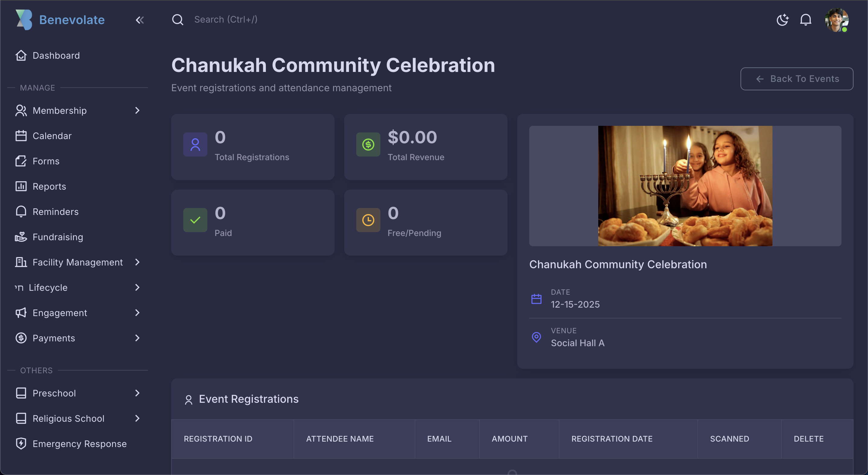Image resolution: width=868 pixels, height=475 pixels.
Task: Focus the Search (Ctrl+/) field
Action: pyautogui.click(x=226, y=20)
